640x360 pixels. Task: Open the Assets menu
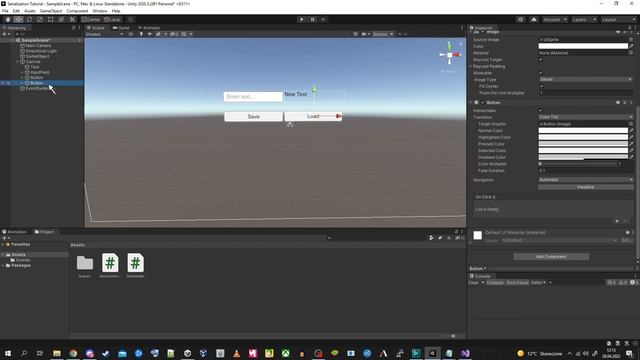(x=29, y=11)
